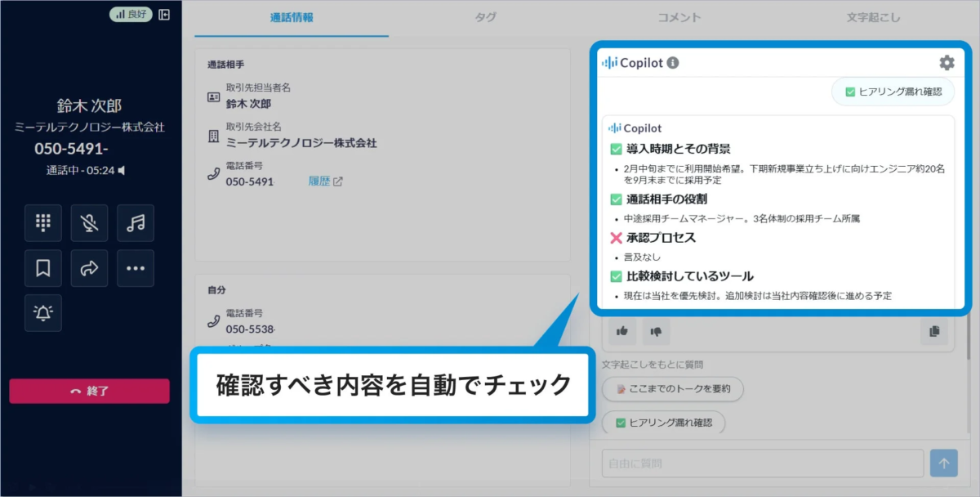Open the dial pad keypad
This screenshot has width=980, height=497.
click(x=42, y=222)
